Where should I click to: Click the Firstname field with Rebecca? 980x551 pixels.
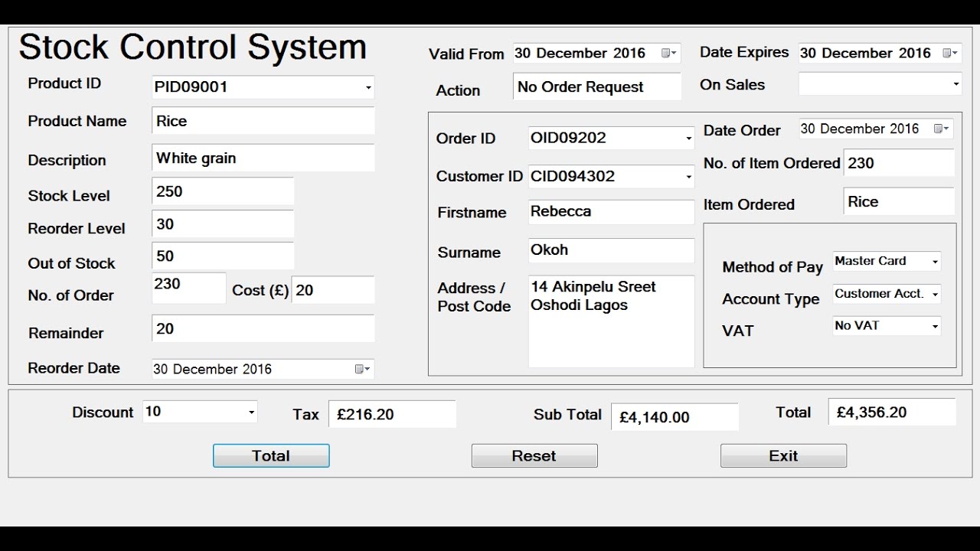[x=612, y=212]
